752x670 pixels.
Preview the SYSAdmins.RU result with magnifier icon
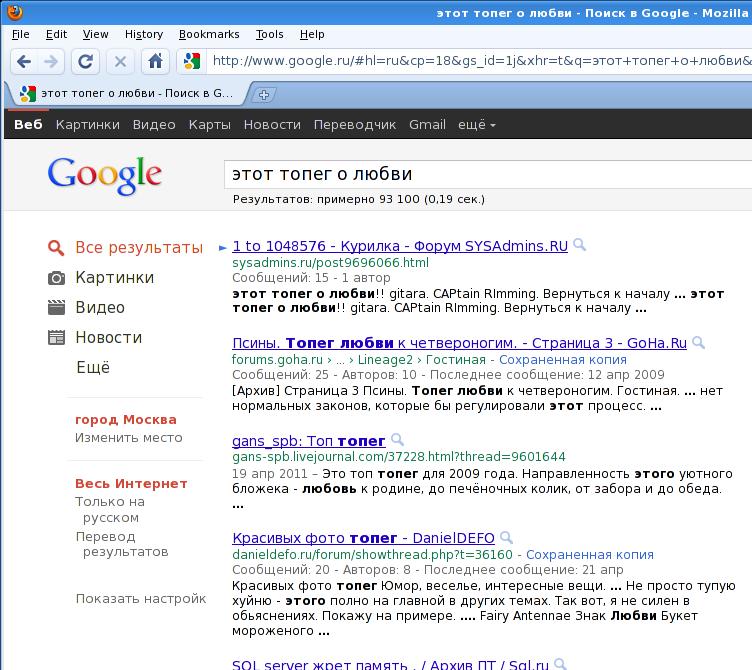point(580,245)
